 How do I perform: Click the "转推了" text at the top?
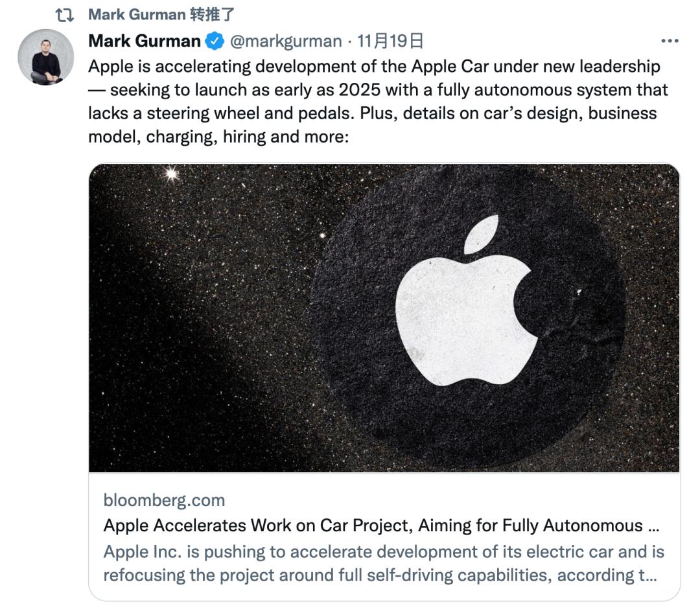[212, 14]
